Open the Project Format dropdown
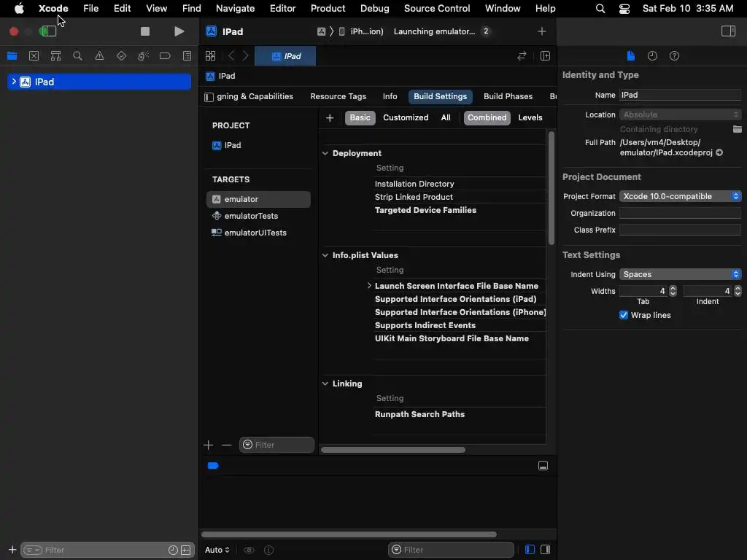747x560 pixels. pos(680,196)
